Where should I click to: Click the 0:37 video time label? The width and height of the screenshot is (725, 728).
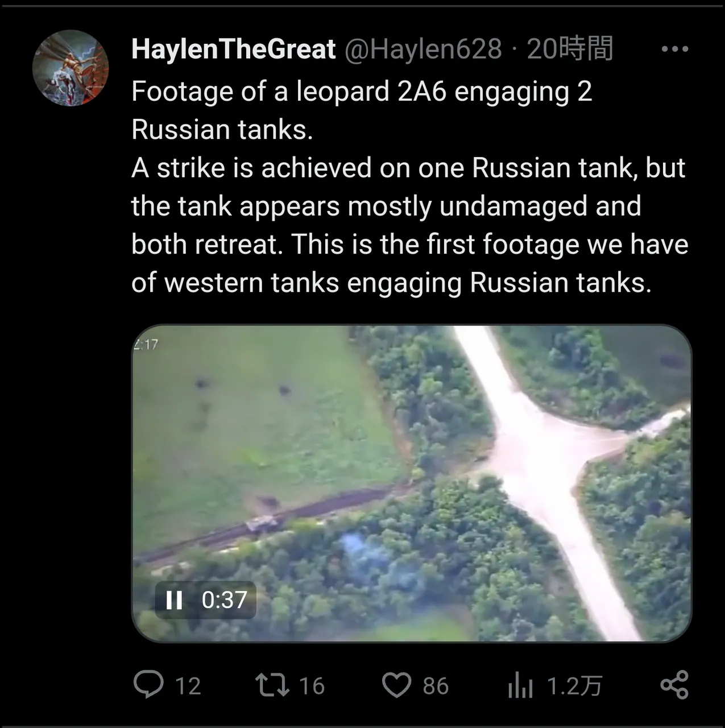tap(225, 600)
